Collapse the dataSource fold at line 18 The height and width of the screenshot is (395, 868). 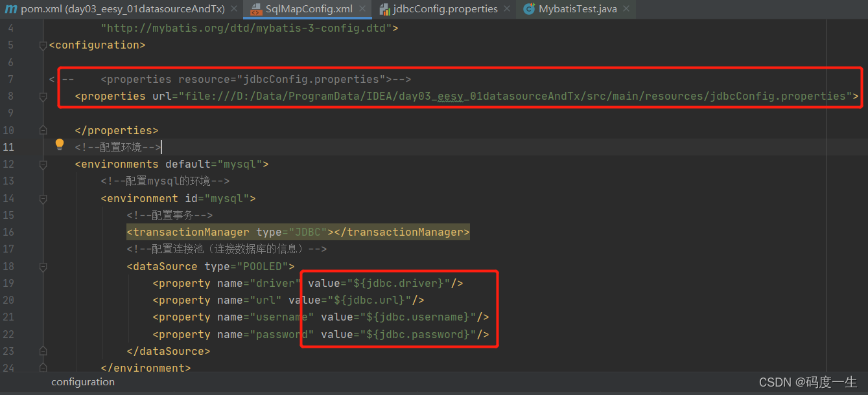[x=43, y=266]
